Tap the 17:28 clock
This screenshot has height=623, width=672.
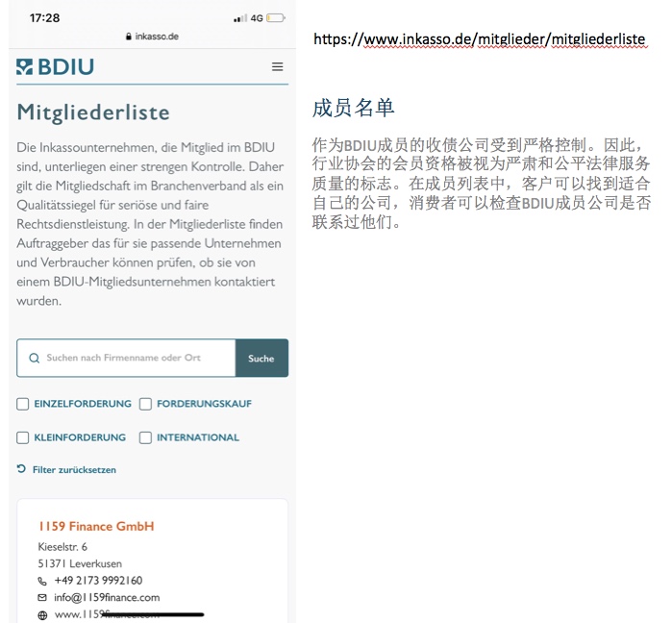pyautogui.click(x=44, y=18)
